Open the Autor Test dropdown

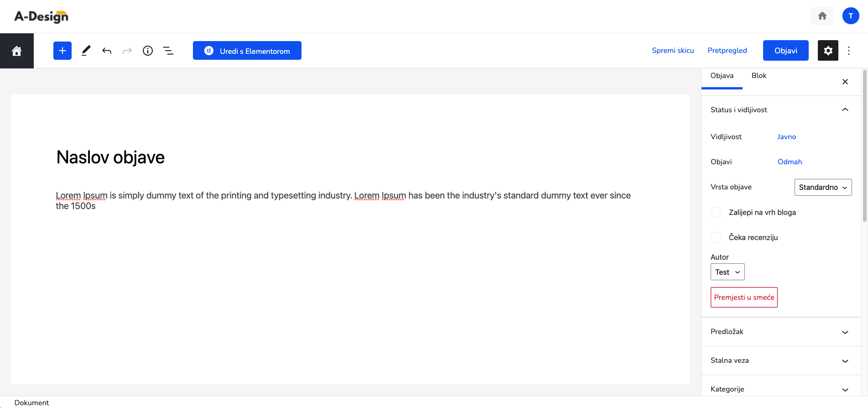click(x=728, y=272)
